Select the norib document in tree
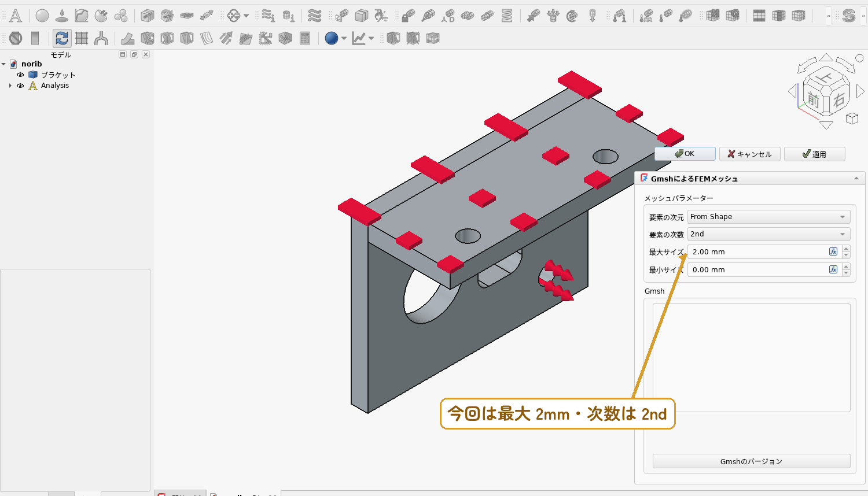868x496 pixels. (x=32, y=64)
